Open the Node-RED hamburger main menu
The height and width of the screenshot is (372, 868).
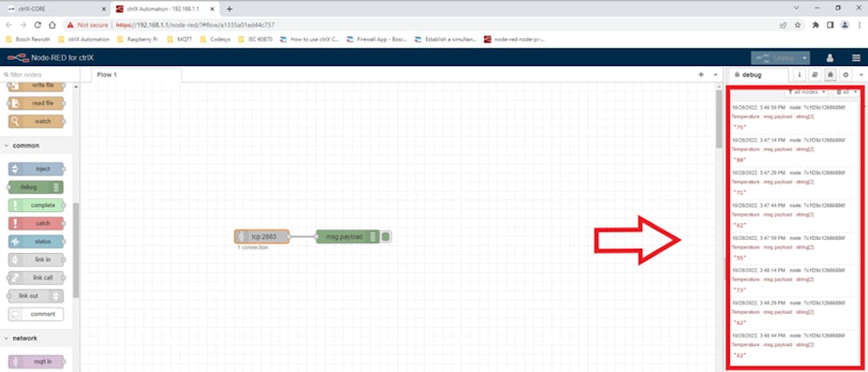point(856,57)
